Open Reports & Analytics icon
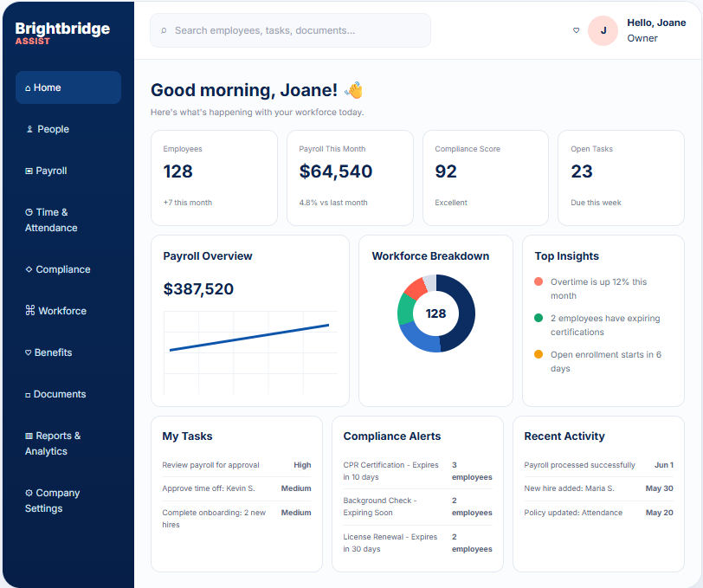Viewport: 703px width, 588px height. click(x=29, y=436)
